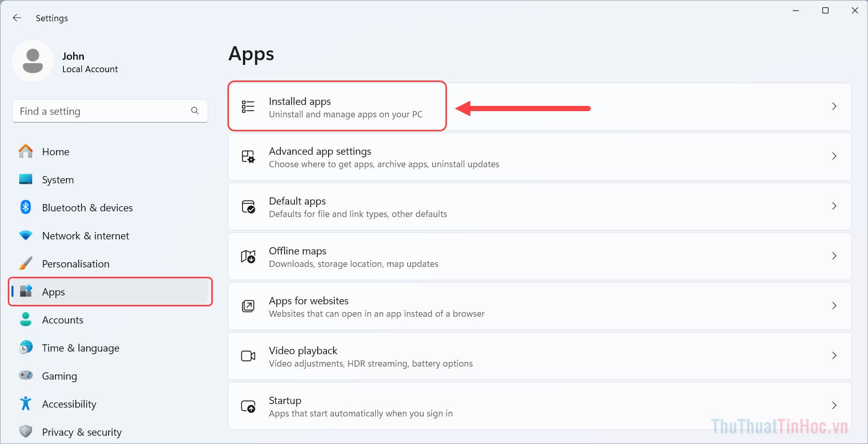This screenshot has width=868, height=444.
Task: Click the Gaming controller icon
Action: [25, 375]
